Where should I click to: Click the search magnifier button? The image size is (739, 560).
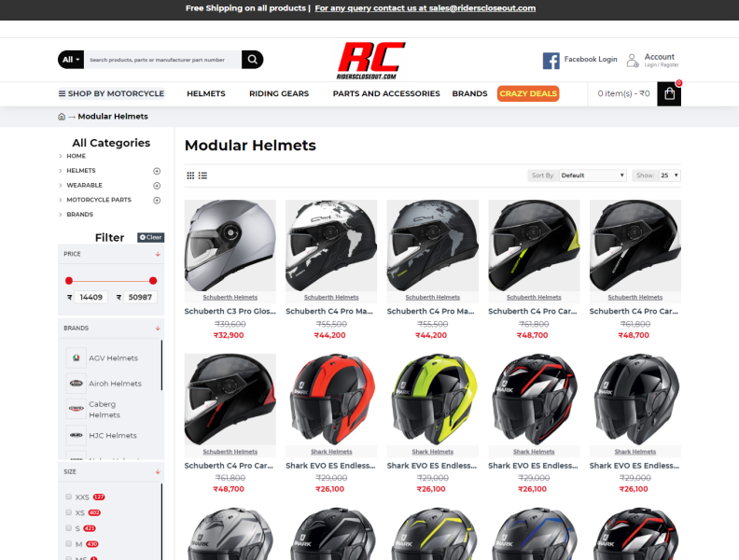252,60
